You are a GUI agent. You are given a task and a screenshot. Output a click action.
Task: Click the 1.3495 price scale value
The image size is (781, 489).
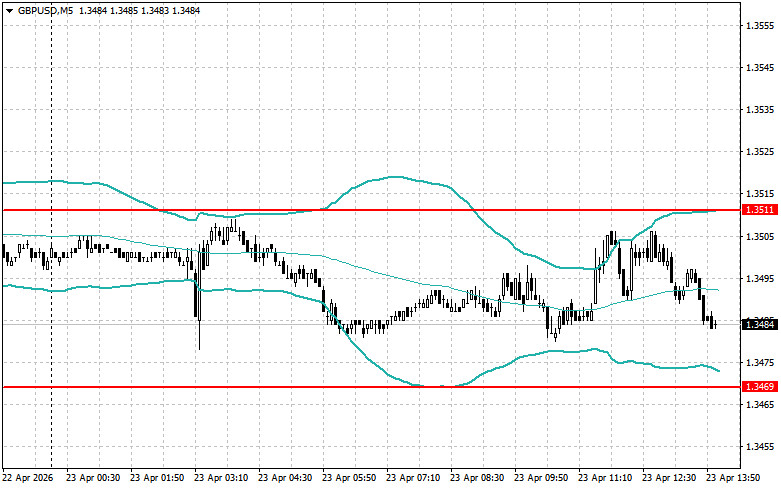[x=760, y=278]
